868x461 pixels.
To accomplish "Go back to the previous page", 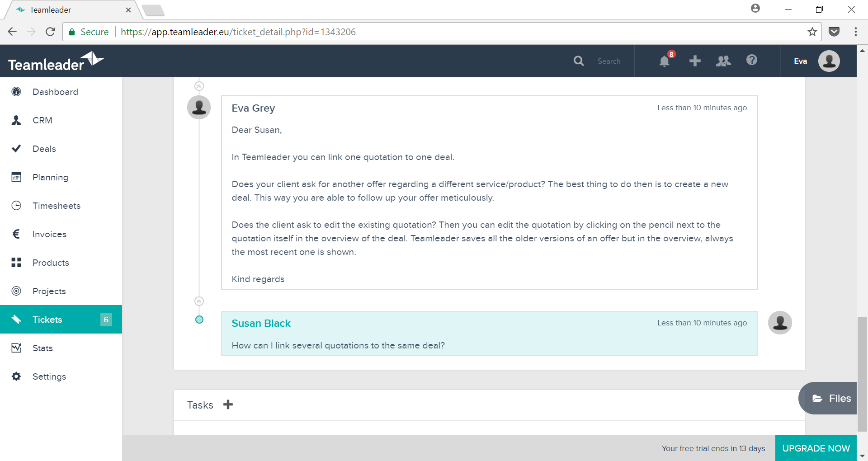I will (12, 32).
